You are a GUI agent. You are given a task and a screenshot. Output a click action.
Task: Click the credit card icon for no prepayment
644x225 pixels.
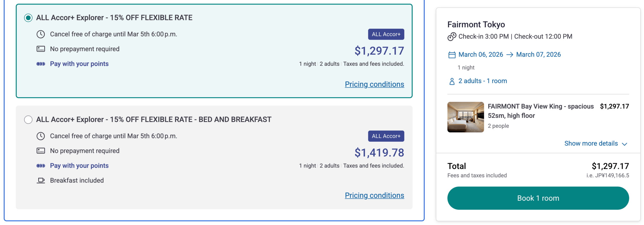pyautogui.click(x=41, y=49)
